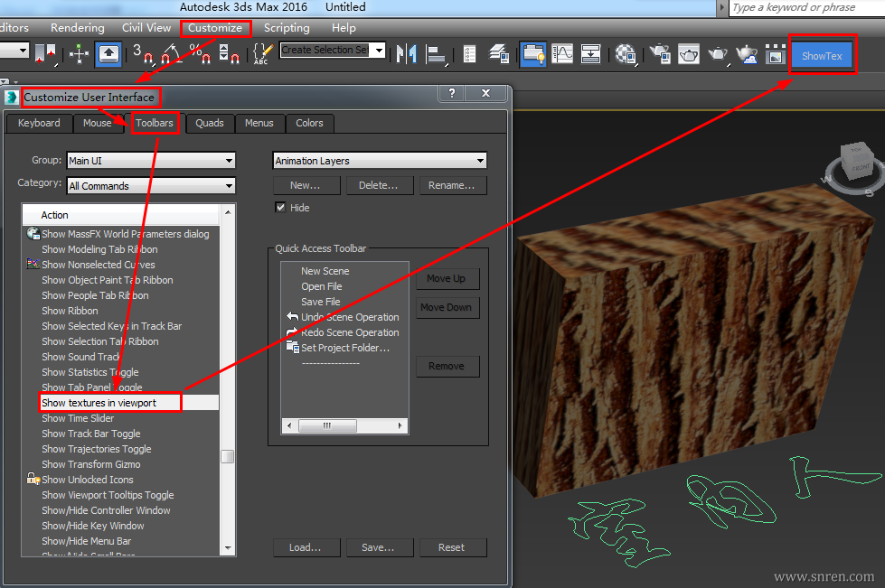Click the keyword search field
Image resolution: width=885 pixels, height=588 pixels.
[x=806, y=7]
